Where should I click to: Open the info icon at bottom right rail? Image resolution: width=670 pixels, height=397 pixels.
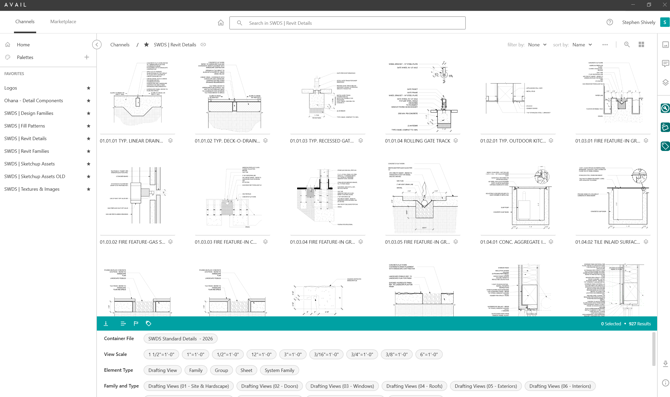coord(665,383)
